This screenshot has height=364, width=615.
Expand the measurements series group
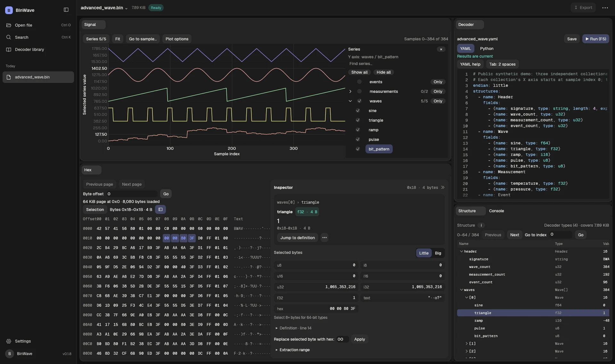click(x=350, y=92)
